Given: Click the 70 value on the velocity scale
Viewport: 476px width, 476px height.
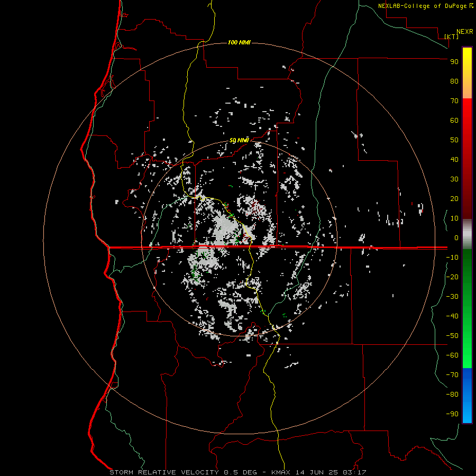Looking at the screenshot, I should coord(454,101).
